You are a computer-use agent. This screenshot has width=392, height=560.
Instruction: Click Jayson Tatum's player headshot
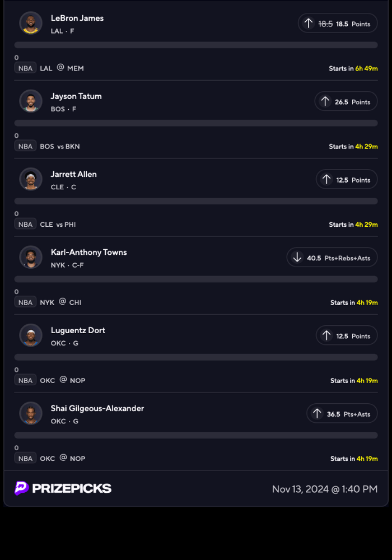31,101
